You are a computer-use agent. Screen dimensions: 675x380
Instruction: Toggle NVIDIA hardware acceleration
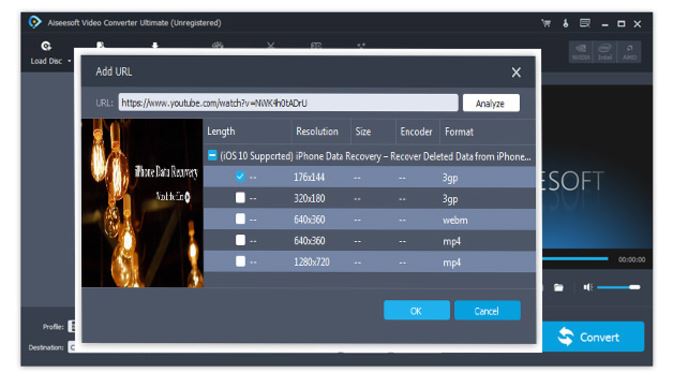click(x=581, y=52)
